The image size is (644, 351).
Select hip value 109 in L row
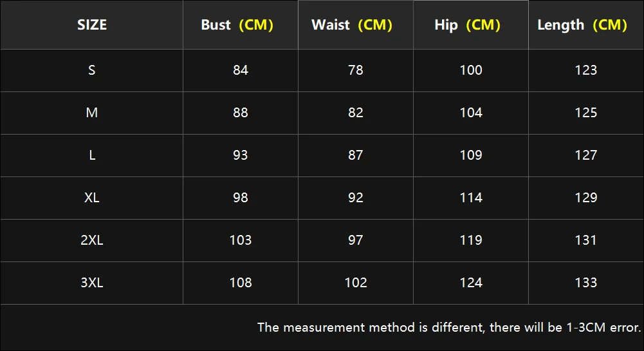(x=471, y=155)
